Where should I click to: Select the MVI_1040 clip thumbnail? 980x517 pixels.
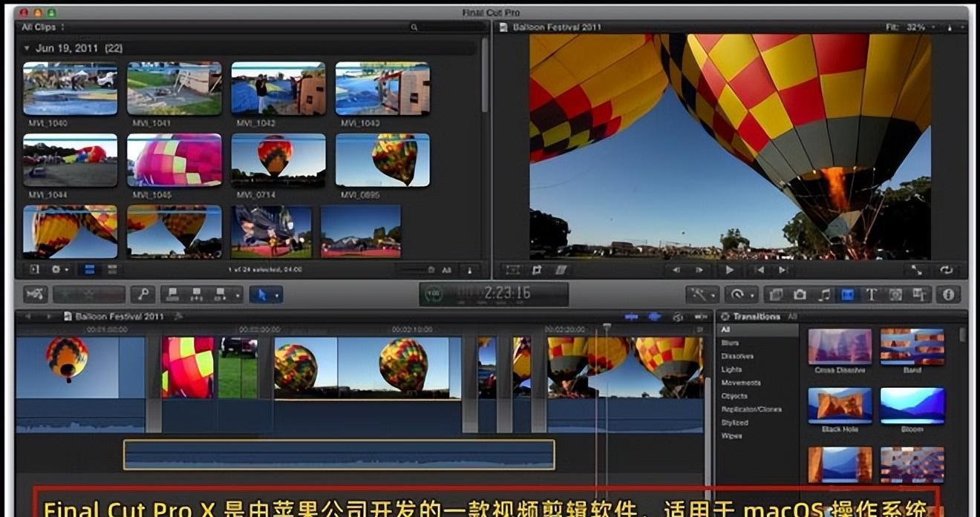(70, 88)
